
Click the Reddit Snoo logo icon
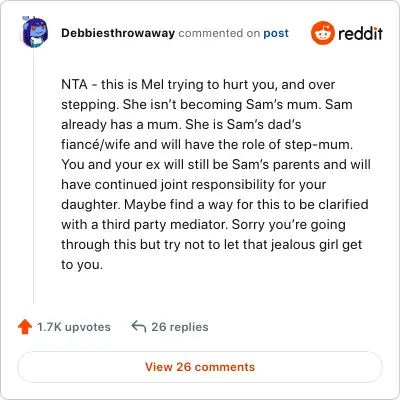(322, 33)
